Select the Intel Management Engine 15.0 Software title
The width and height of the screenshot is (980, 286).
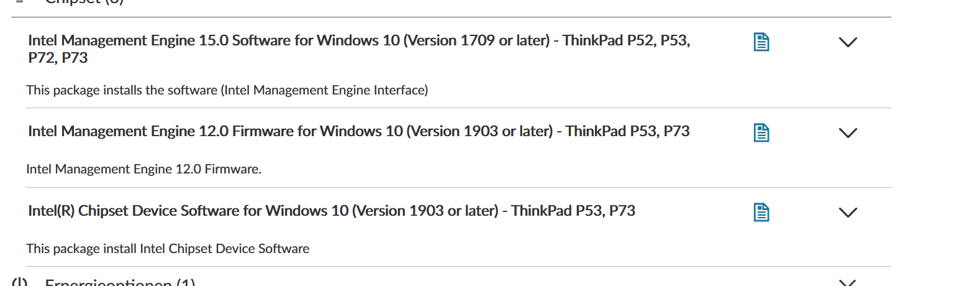tap(359, 49)
